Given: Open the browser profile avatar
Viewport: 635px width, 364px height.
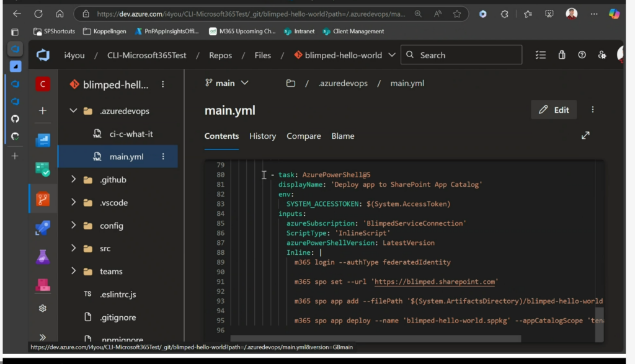Looking at the screenshot, I should tap(571, 14).
